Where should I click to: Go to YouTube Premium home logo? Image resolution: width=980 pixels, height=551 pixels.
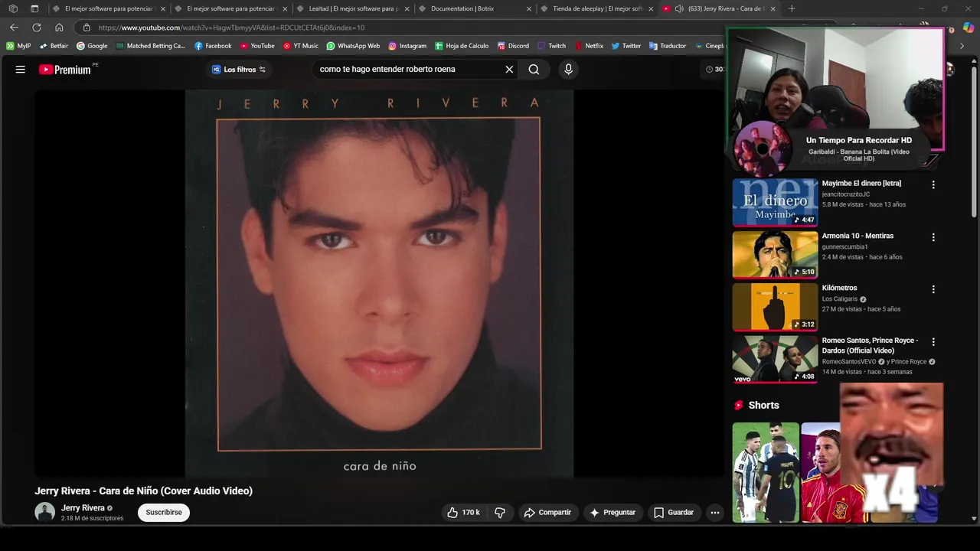click(x=65, y=70)
